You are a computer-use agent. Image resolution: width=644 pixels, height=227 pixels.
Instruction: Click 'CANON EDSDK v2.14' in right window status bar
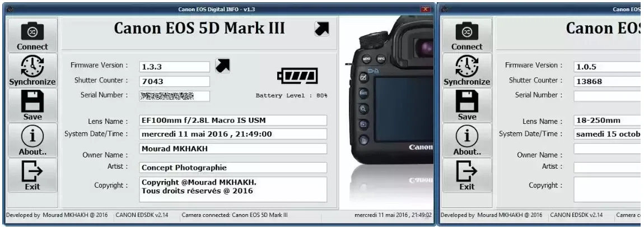tap(577, 215)
